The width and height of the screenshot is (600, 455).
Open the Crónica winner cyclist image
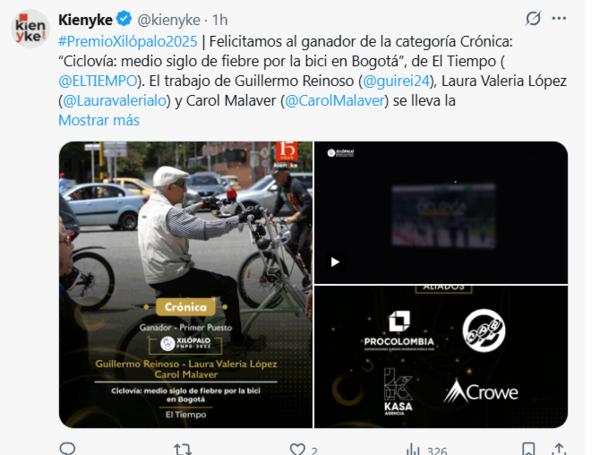186,284
